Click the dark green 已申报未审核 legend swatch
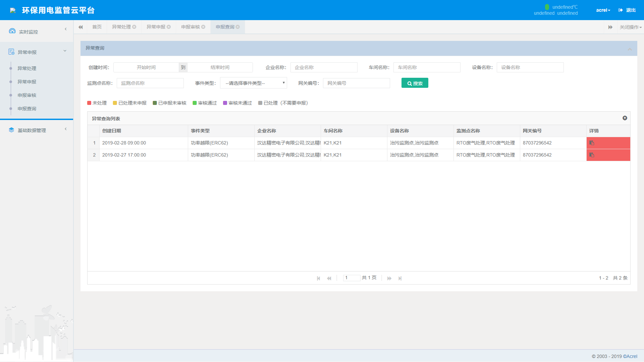This screenshot has width=644, height=362. [155, 103]
